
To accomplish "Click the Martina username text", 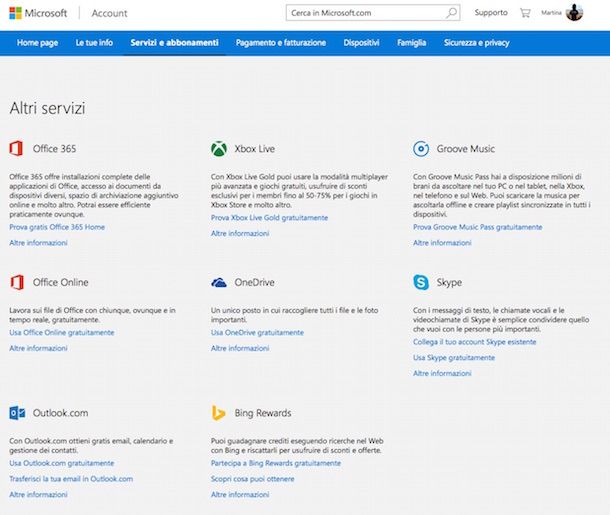I will (x=551, y=13).
